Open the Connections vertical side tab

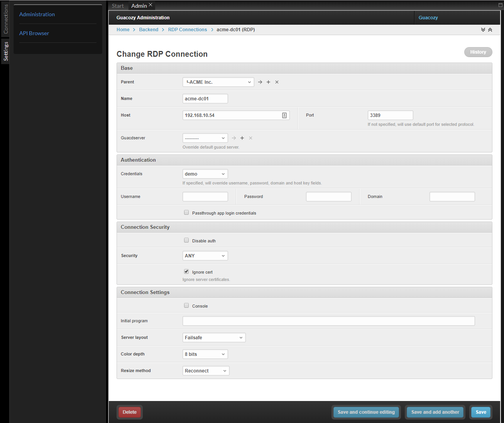tap(5, 19)
